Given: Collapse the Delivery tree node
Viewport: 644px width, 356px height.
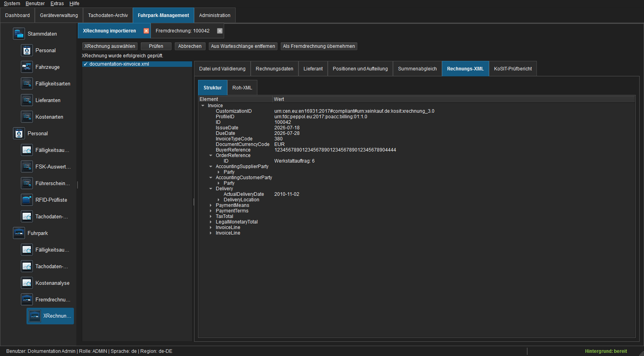Looking at the screenshot, I should 211,189.
